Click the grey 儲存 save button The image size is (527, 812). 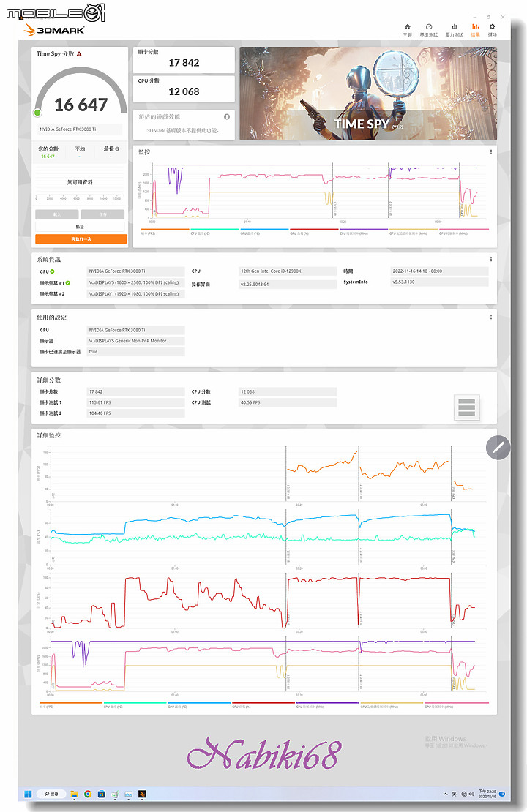(102, 214)
